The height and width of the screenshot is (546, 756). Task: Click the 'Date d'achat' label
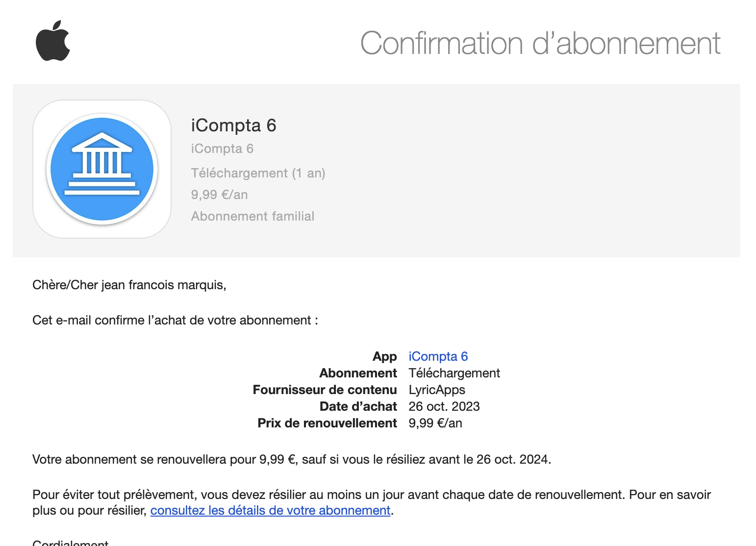(358, 406)
